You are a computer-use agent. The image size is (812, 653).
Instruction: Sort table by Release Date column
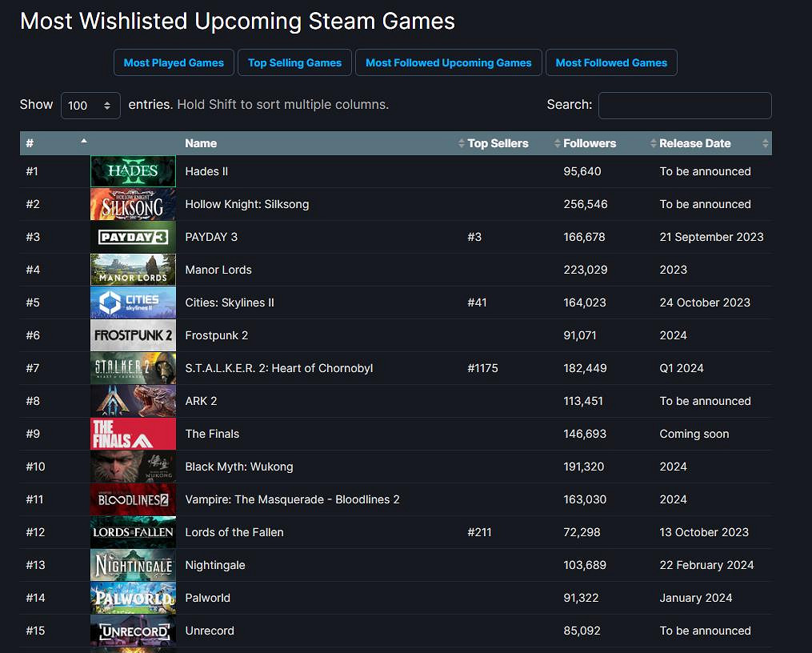point(694,143)
